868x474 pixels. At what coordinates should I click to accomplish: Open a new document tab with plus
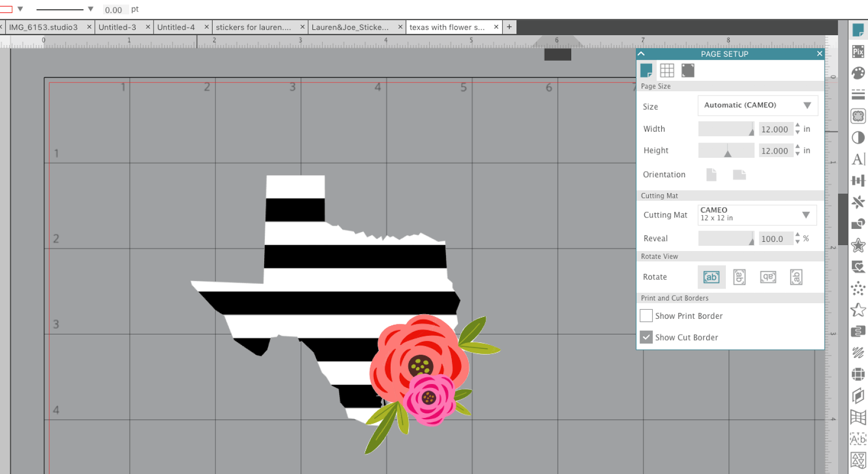(x=509, y=27)
